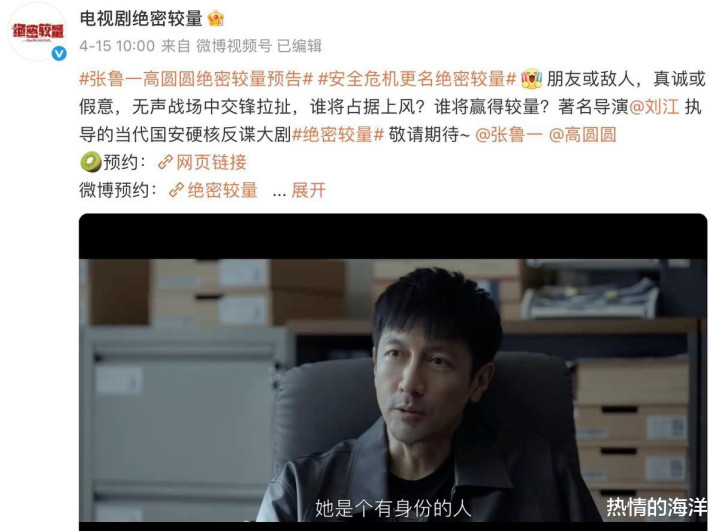Viewport: 719px width, 531px height.
Task: Open the 网页链接 reservation link
Action: (x=211, y=162)
